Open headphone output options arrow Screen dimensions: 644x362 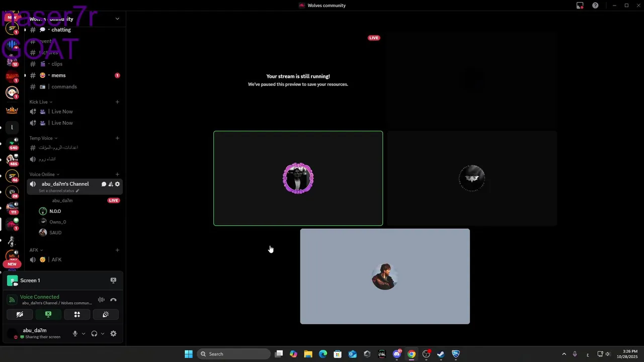[x=103, y=333]
